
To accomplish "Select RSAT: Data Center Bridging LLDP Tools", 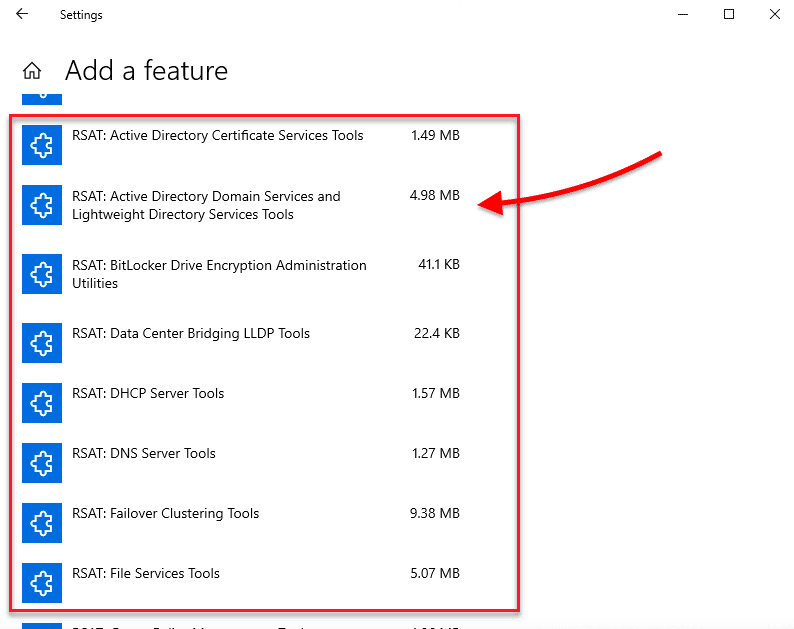I will point(191,333).
